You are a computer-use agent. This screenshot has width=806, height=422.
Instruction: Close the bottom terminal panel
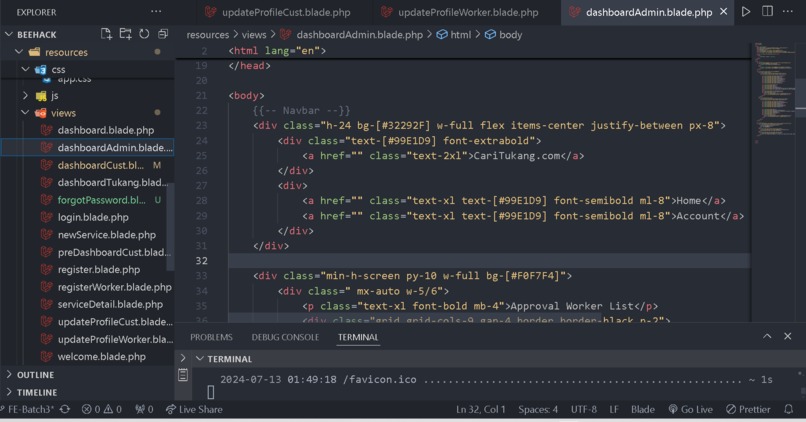point(787,336)
